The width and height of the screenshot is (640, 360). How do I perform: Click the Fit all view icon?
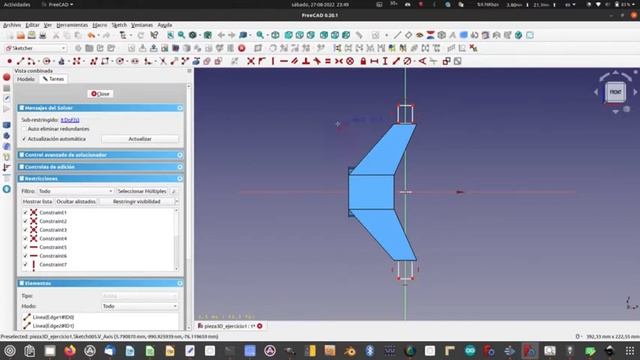[171, 36]
